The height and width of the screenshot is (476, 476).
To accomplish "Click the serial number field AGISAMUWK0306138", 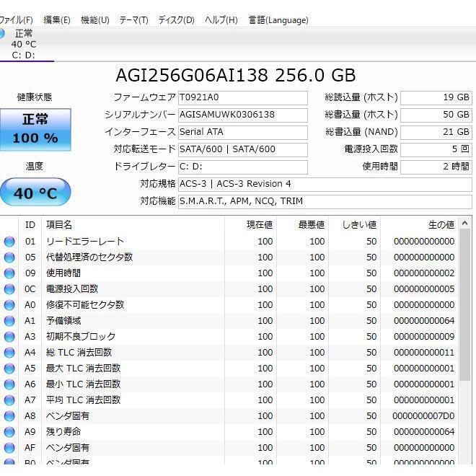I will (242, 115).
